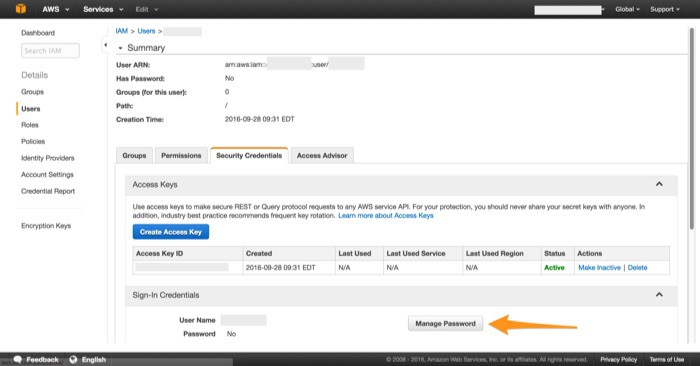
Task: Open Policies in the sidebar
Action: (x=33, y=141)
